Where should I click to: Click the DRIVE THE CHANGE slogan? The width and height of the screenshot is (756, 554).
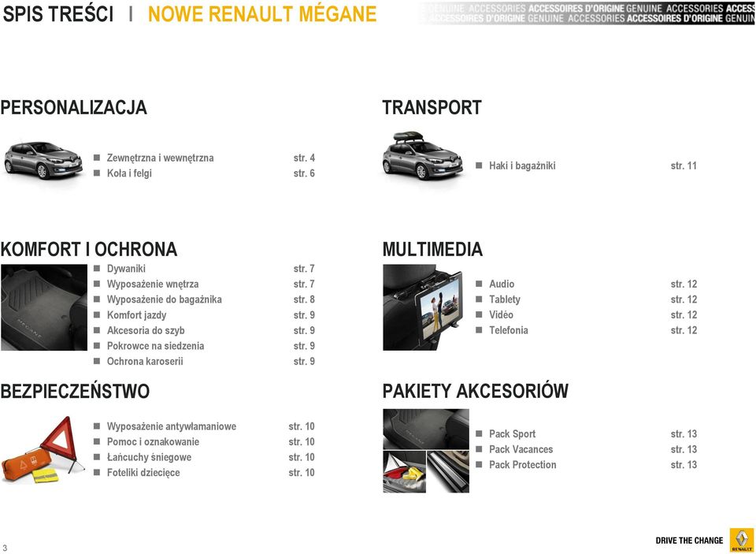(689, 541)
